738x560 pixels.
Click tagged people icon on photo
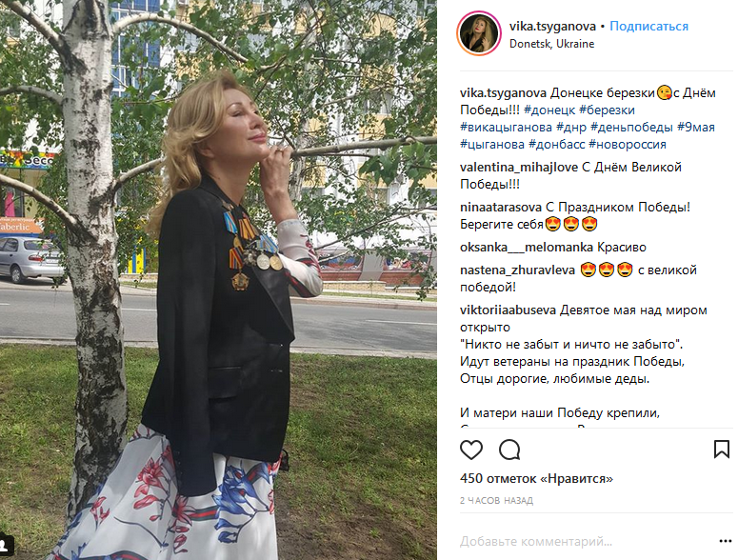point(6,546)
